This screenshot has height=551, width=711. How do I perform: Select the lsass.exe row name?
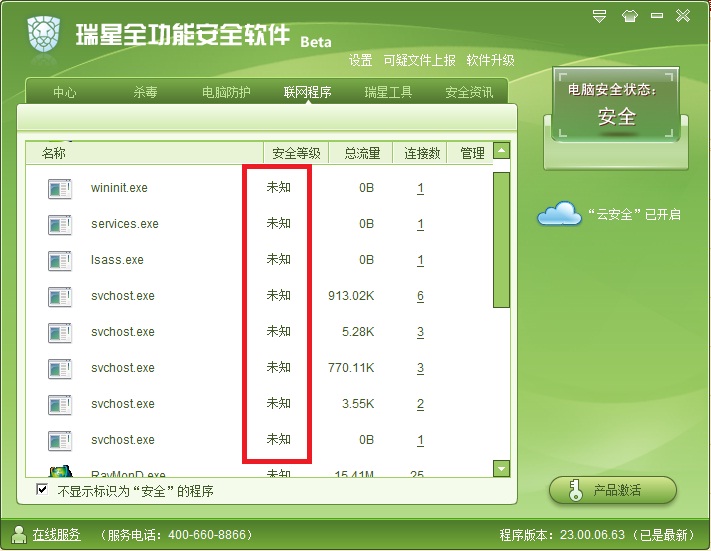pyautogui.click(x=117, y=260)
